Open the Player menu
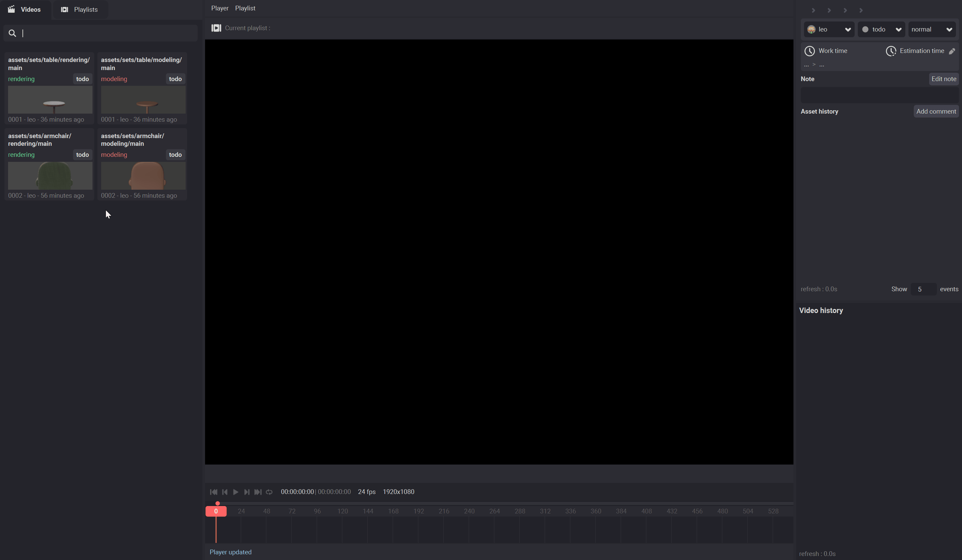The height and width of the screenshot is (560, 962). 219,8
